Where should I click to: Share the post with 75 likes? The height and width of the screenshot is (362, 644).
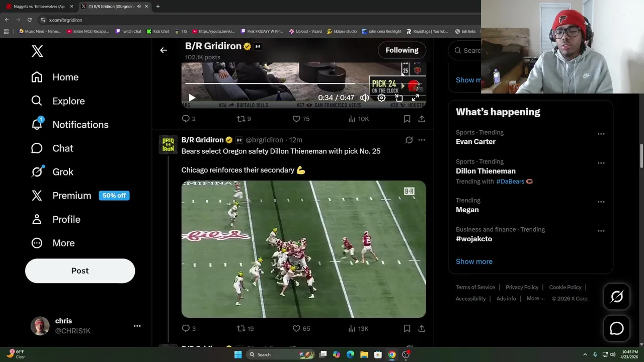pos(422,119)
